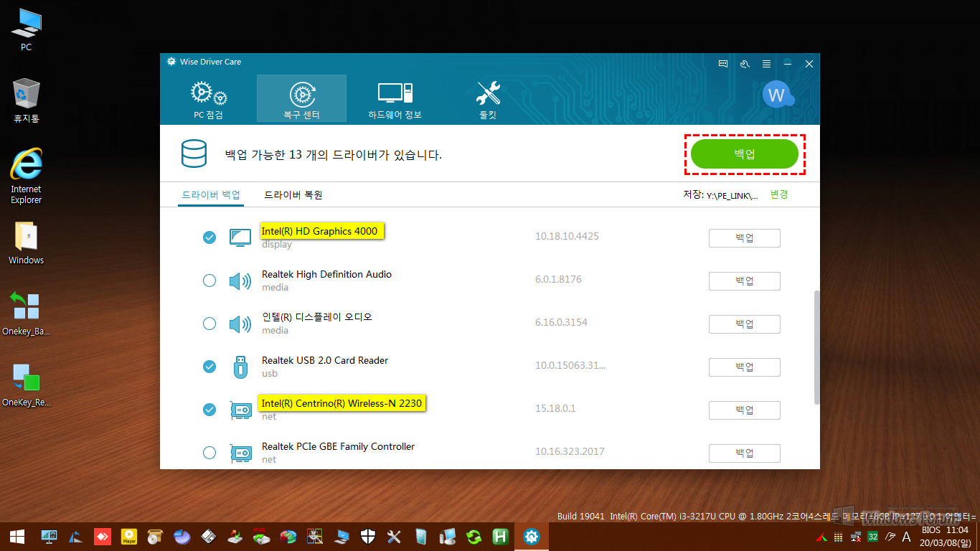Back up the 인텔(R) 디스플레이 오디오 driver

pyautogui.click(x=745, y=324)
